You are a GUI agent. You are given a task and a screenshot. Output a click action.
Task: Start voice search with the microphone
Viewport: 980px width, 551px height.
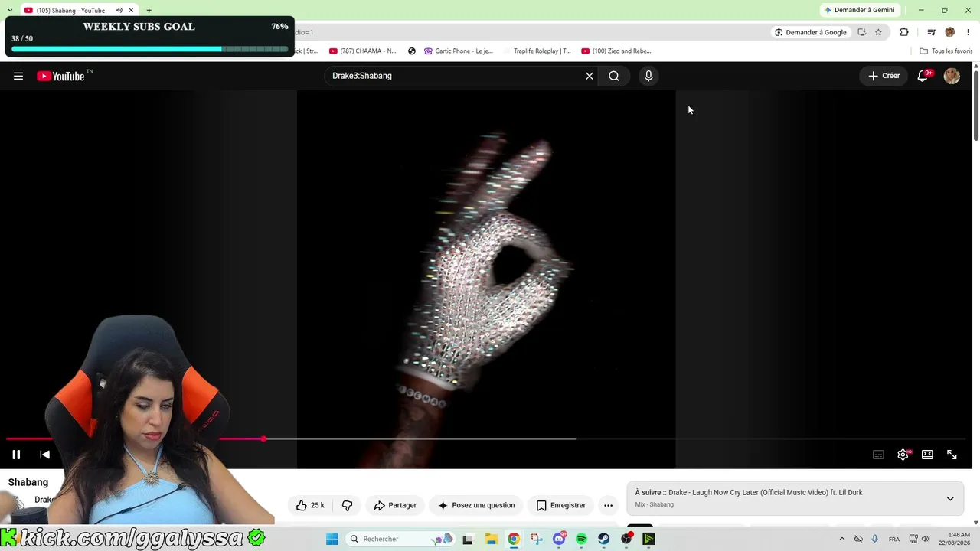[x=648, y=76]
